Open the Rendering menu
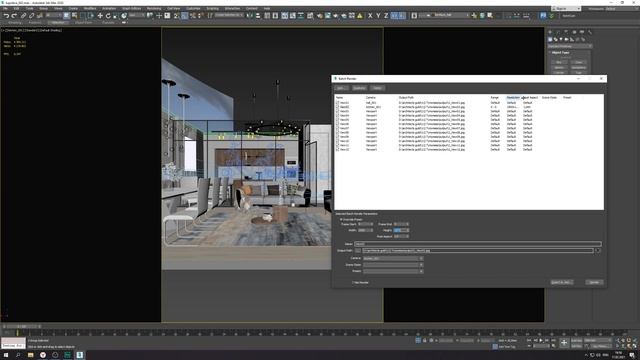This screenshot has height=360, width=640. (154, 8)
